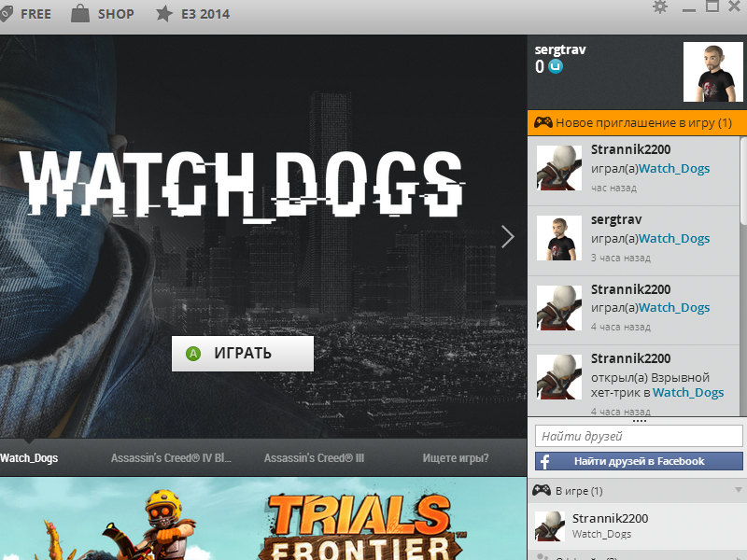This screenshot has width=747, height=560.
Task: Open the Trials Frontier banner
Action: [x=263, y=519]
